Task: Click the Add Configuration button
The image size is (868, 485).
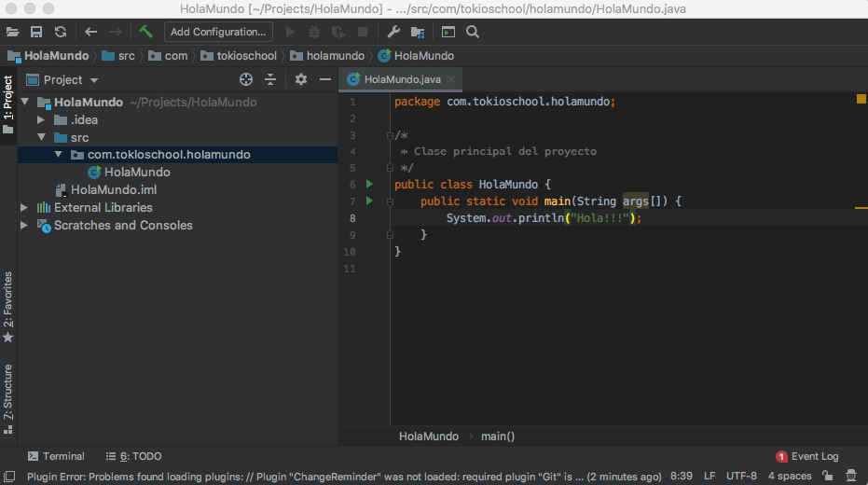Action: click(218, 32)
